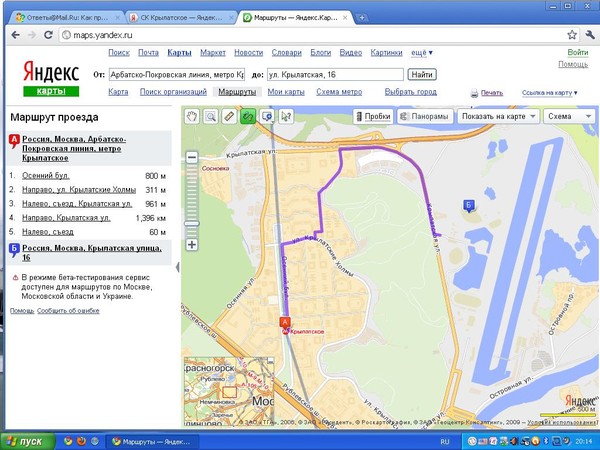This screenshot has height=450, width=600.
Task: Reload the page with refresh icon
Action: coord(48,35)
